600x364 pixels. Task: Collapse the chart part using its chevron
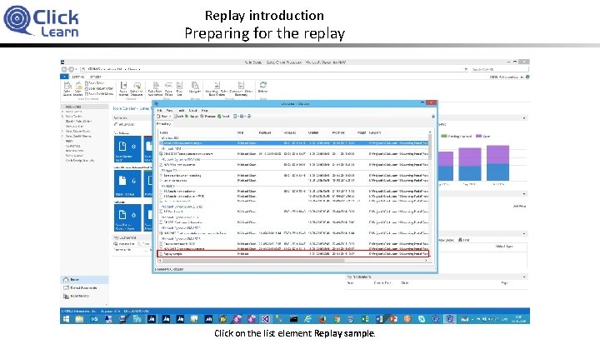524,118
